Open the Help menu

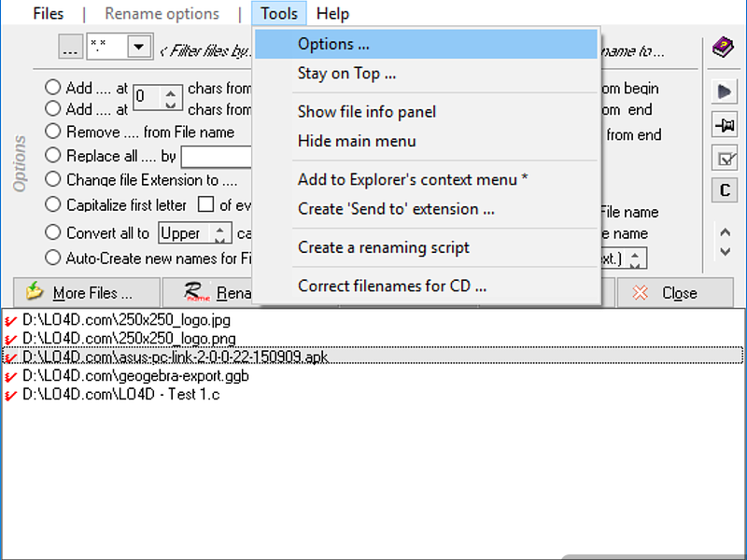pos(332,13)
